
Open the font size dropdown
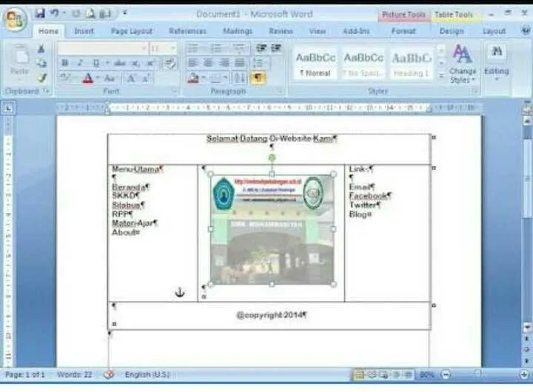(x=173, y=49)
